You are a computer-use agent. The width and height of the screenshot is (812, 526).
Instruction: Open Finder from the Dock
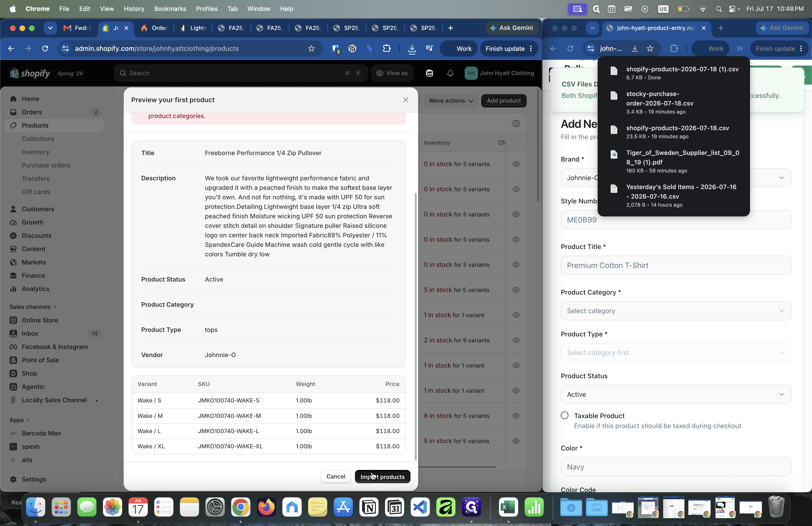(x=35, y=507)
